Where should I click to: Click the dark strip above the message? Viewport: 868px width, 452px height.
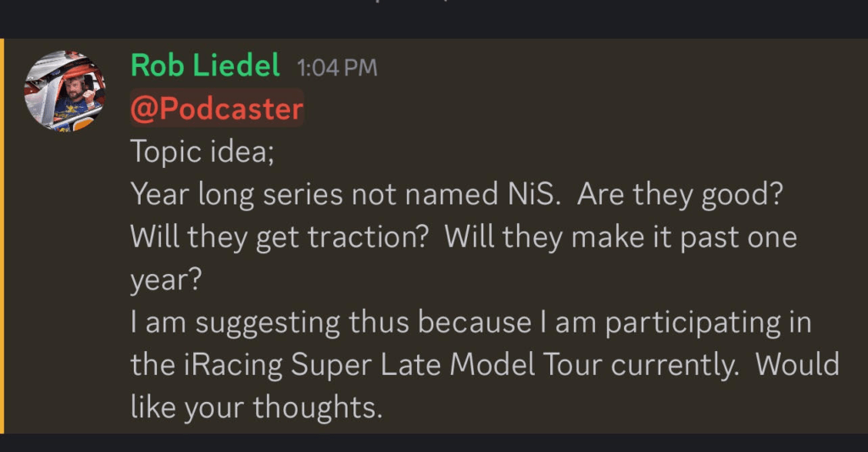click(x=434, y=19)
